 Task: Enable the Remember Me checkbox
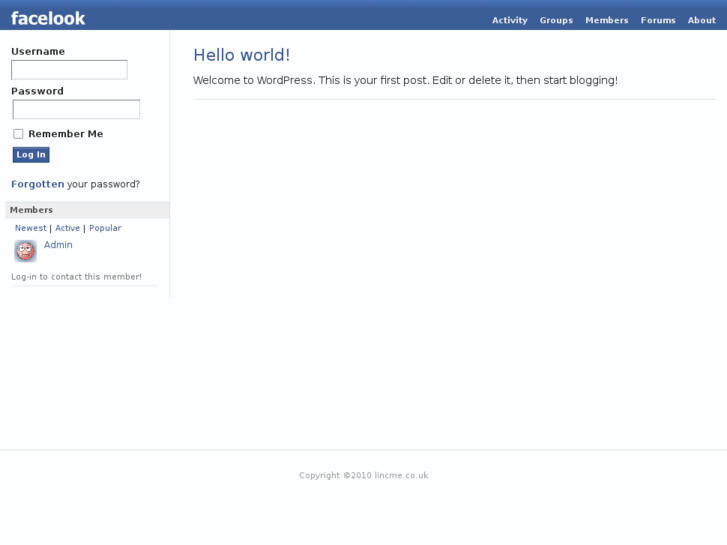coord(18,134)
